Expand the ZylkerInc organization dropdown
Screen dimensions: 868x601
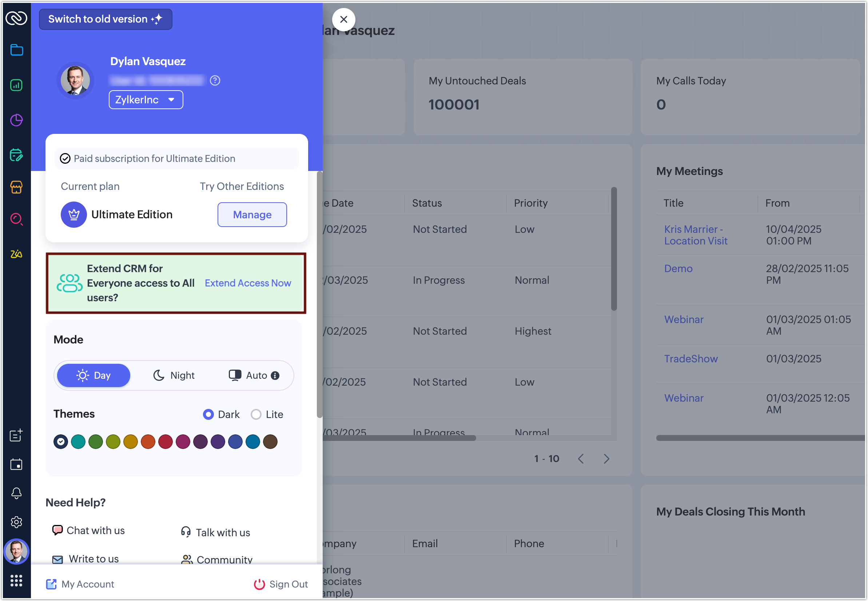tap(146, 100)
